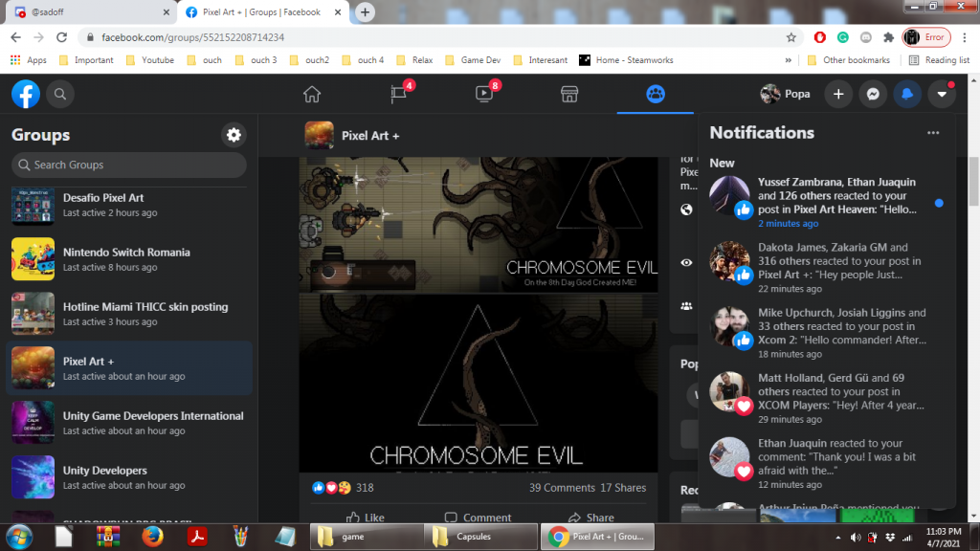Like the Chromosome Evil post
The image size is (980, 551).
[366, 518]
